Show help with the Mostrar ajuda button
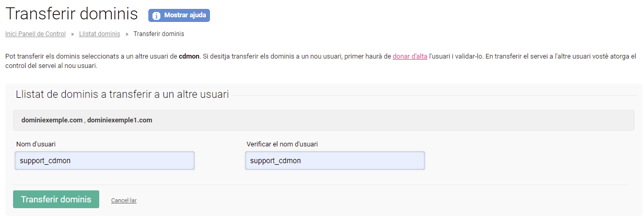Screen dimensions: 644x216 [x=179, y=15]
